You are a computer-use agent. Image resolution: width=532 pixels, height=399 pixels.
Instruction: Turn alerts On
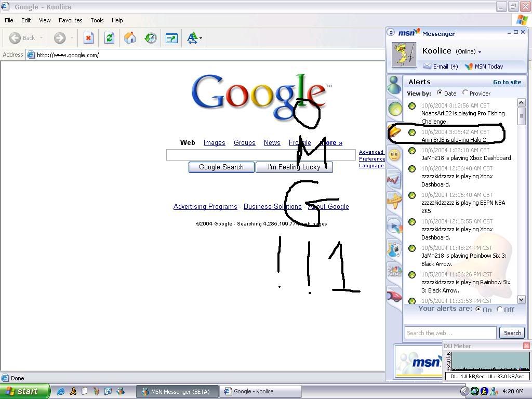[x=478, y=309]
